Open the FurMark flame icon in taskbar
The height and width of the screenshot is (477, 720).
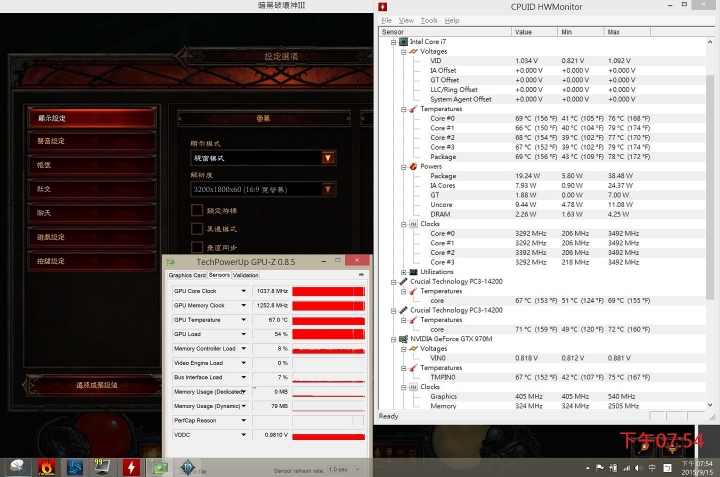(x=46, y=467)
